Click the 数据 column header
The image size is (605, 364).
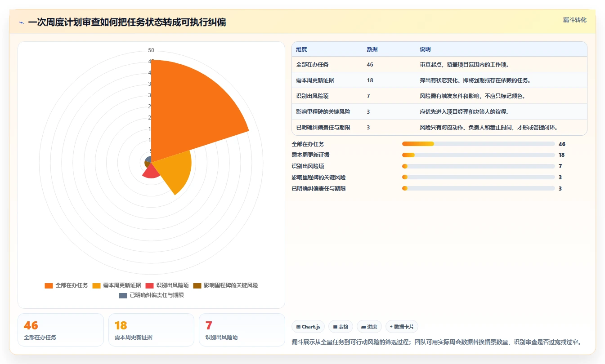(372, 49)
